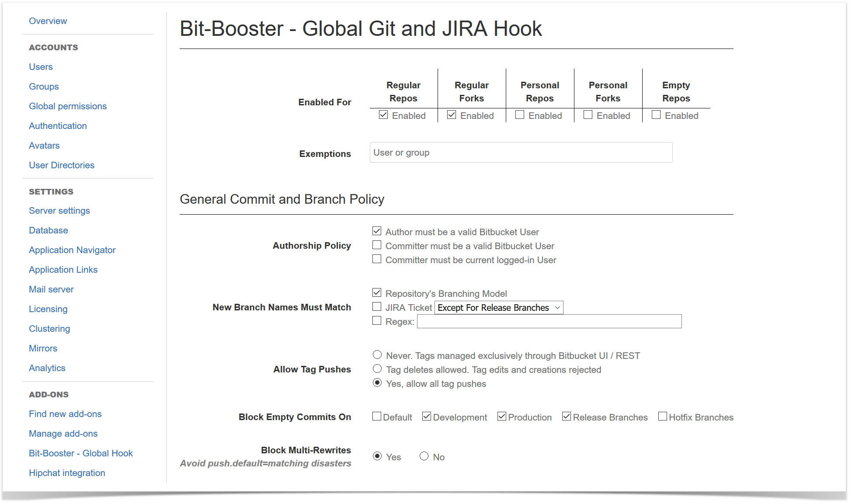
Task: Select Yes for Block Multi-Rewrites
Action: [377, 456]
